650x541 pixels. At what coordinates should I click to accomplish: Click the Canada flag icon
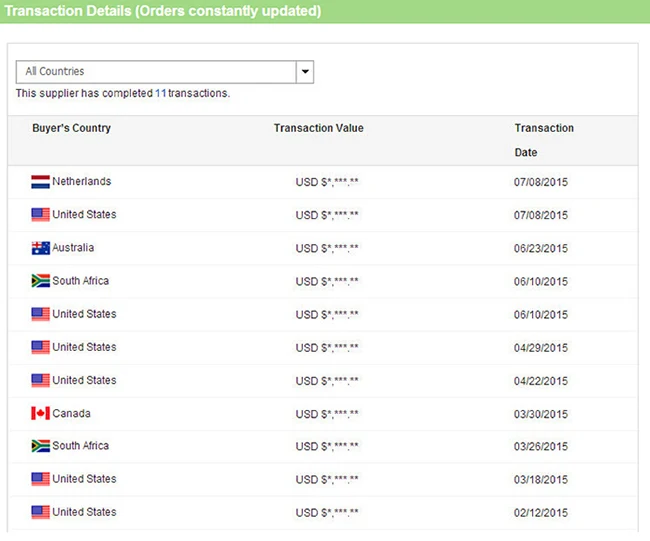tap(40, 413)
